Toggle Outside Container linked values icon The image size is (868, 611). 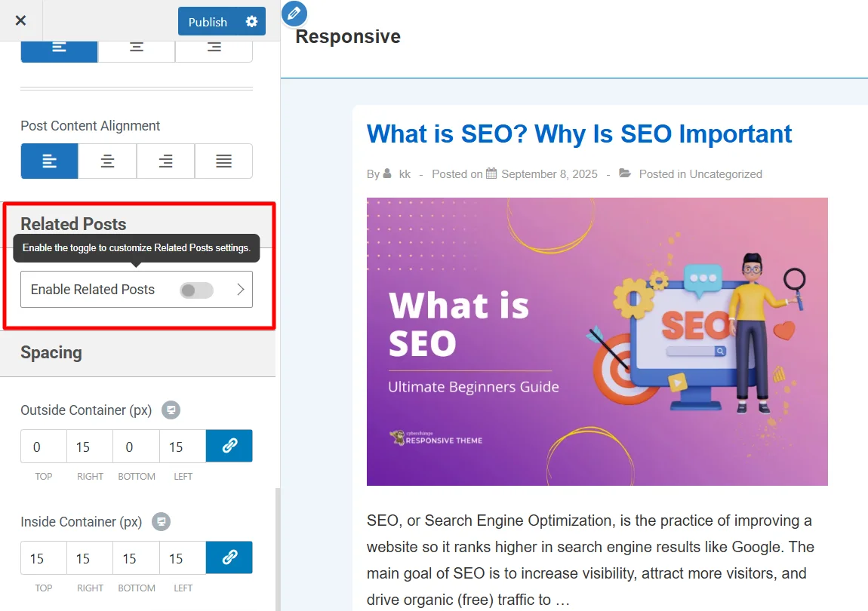tap(229, 446)
